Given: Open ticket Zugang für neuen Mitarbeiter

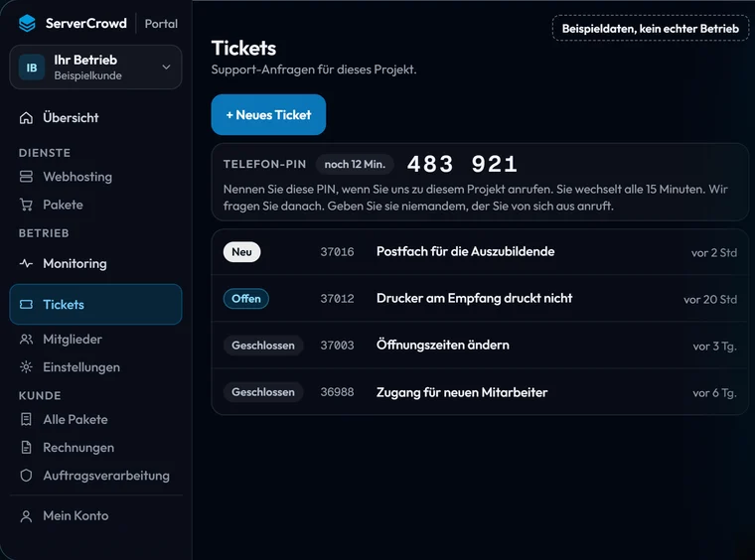Looking at the screenshot, I should click(480, 392).
